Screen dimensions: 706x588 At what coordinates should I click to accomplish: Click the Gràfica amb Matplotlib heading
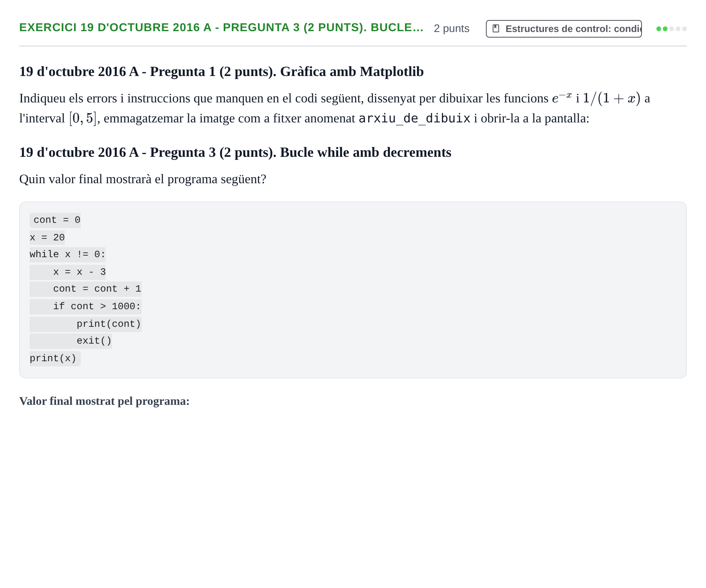click(221, 72)
